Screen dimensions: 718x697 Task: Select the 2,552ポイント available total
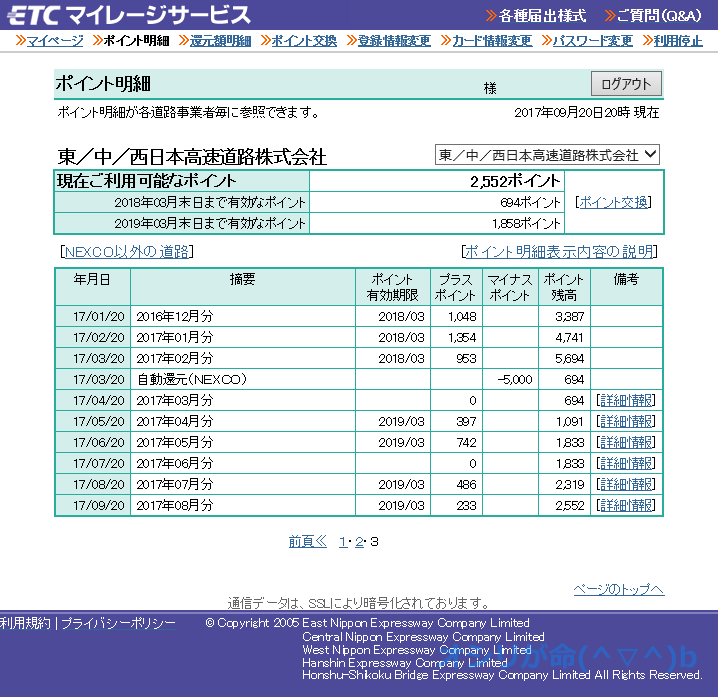click(515, 181)
